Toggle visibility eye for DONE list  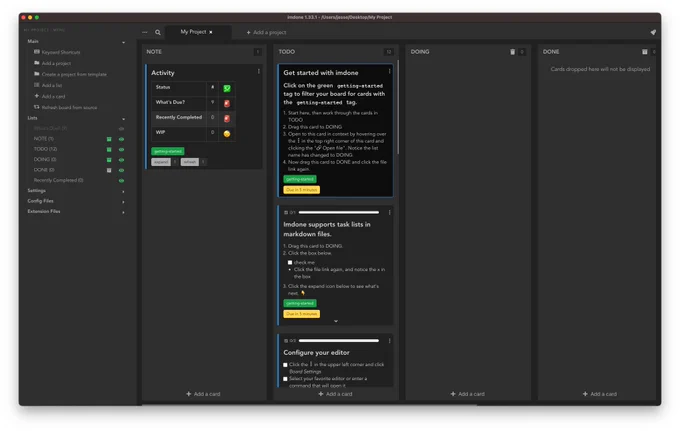click(121, 170)
